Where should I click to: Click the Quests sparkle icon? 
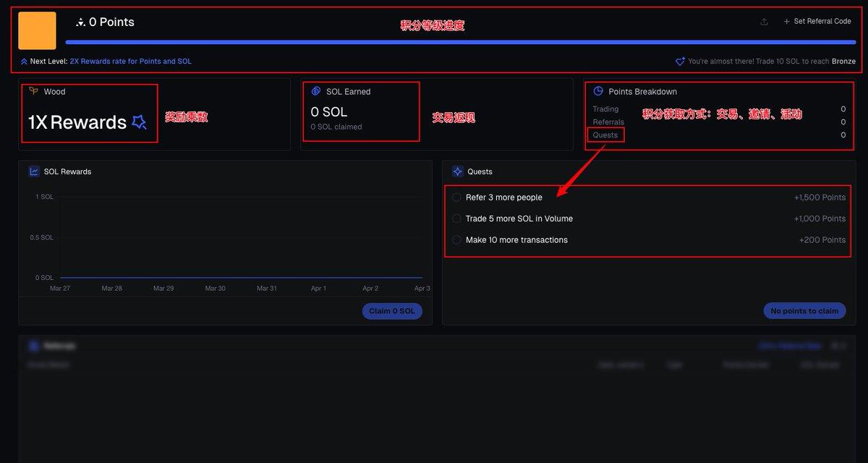click(457, 171)
